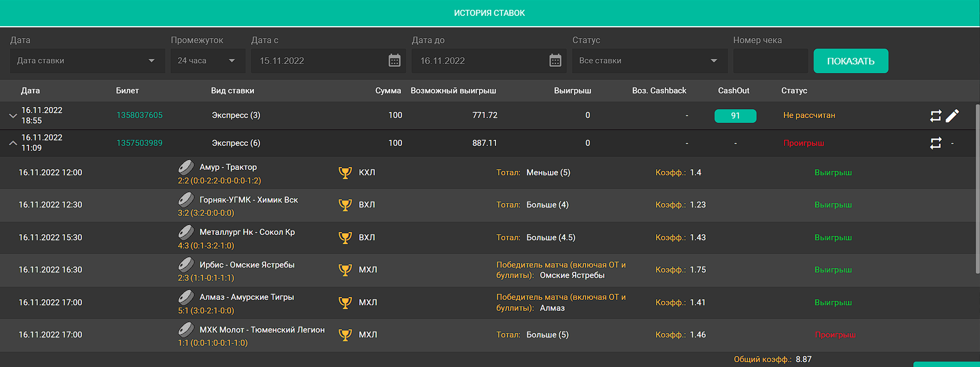Click repeat bet icon for ticket 1358037605
Viewport: 980px width, 367px height.
[x=935, y=116]
